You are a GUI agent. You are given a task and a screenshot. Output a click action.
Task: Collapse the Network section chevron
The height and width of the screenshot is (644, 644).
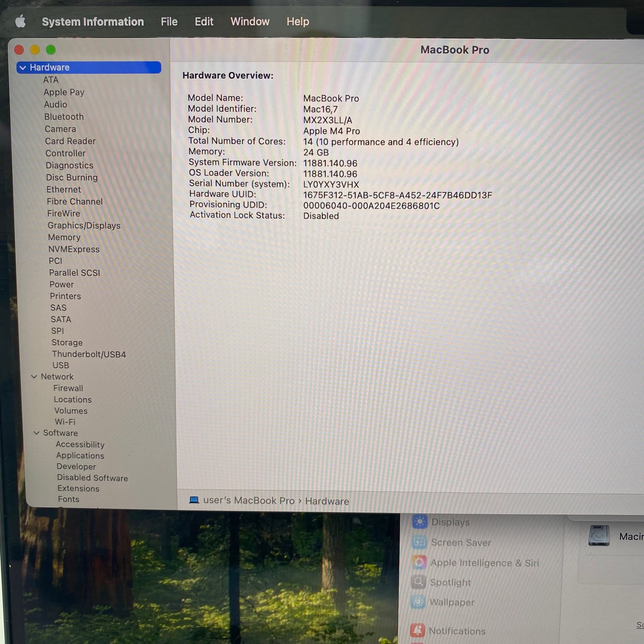[x=34, y=377]
